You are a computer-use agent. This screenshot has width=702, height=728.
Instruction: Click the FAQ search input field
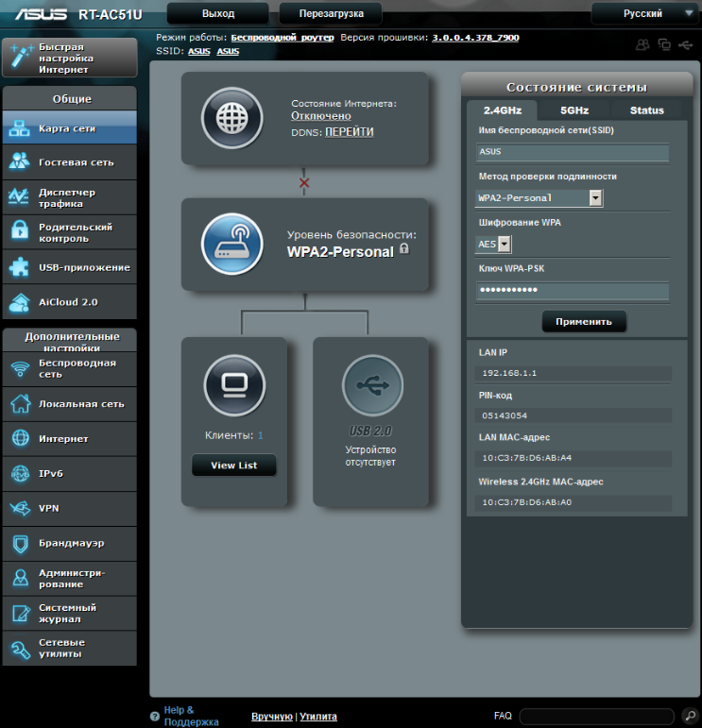pos(596,716)
